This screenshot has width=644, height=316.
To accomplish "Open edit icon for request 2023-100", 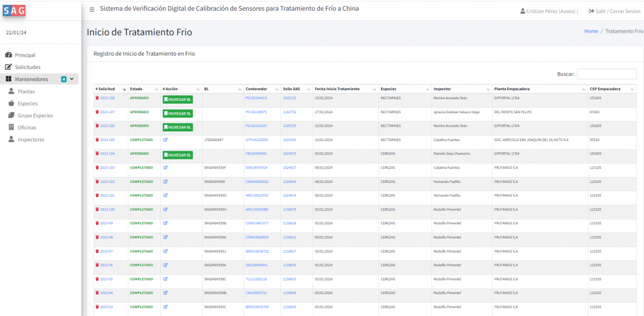I will coord(165,209).
